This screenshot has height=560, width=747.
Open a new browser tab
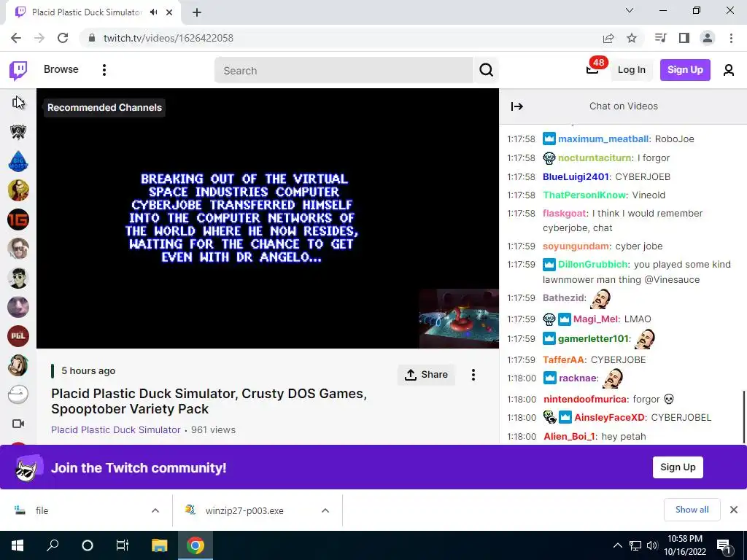[x=197, y=13]
